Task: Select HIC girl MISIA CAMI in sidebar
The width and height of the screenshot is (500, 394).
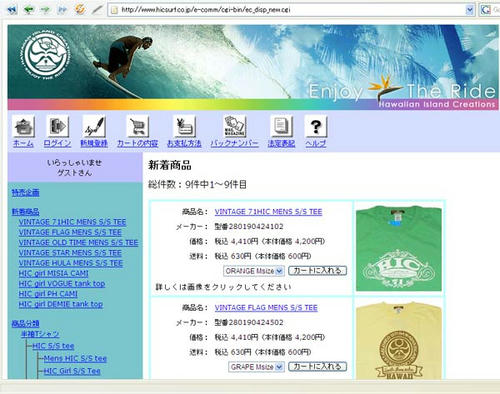Action: coord(54,274)
